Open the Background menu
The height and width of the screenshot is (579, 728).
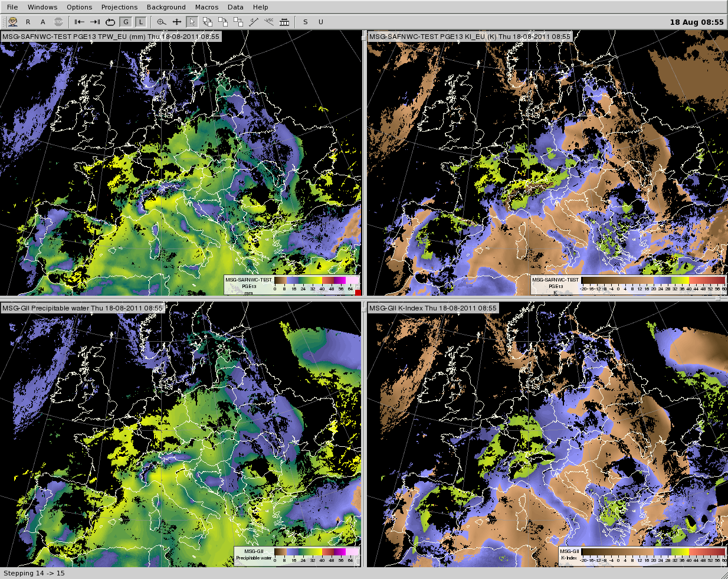166,7
